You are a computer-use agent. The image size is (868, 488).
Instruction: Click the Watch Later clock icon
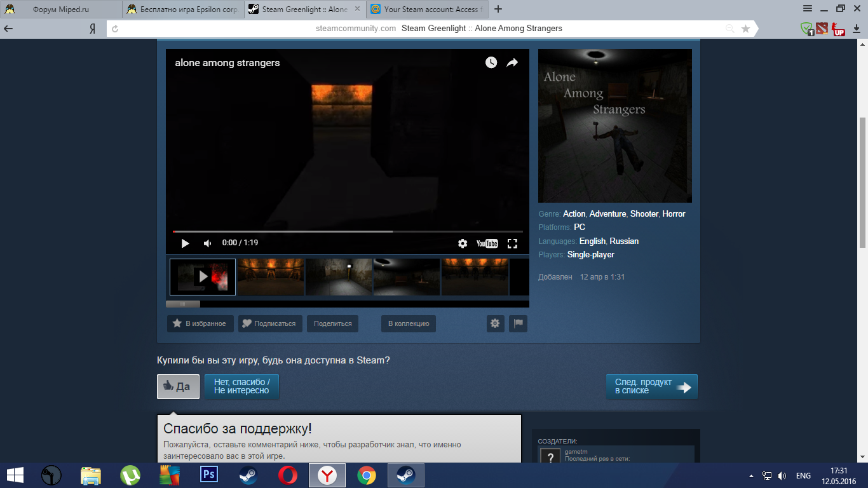coord(491,62)
